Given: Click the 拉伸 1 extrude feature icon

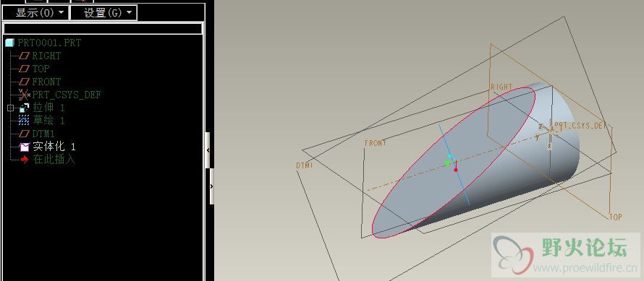Looking at the screenshot, I should tap(25, 108).
